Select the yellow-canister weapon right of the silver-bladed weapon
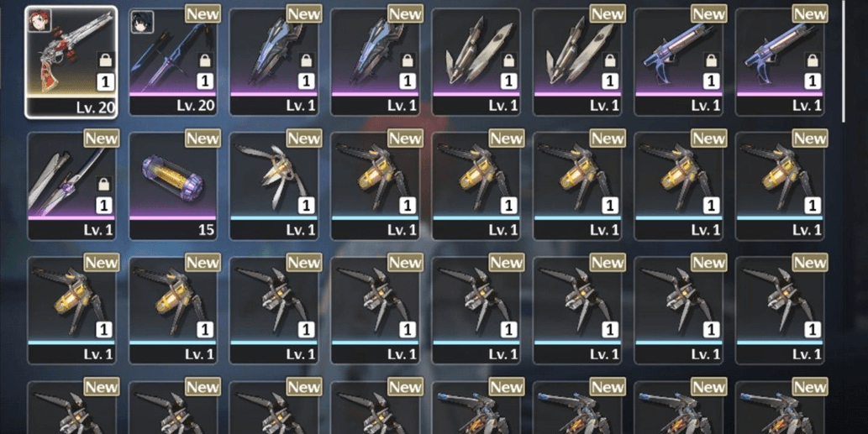 376,186
